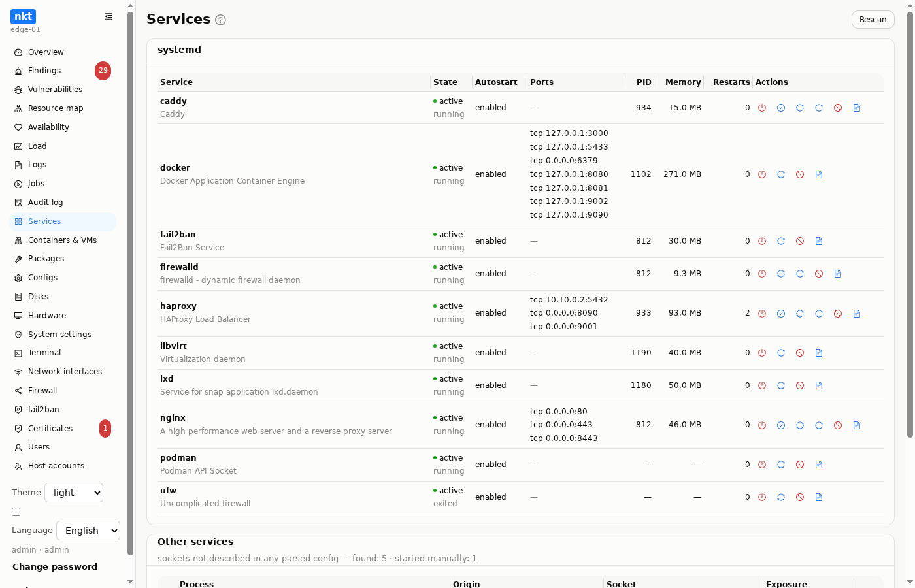Restart the fail2ban service via the circular arrow
The height and width of the screenshot is (588, 915).
click(781, 241)
